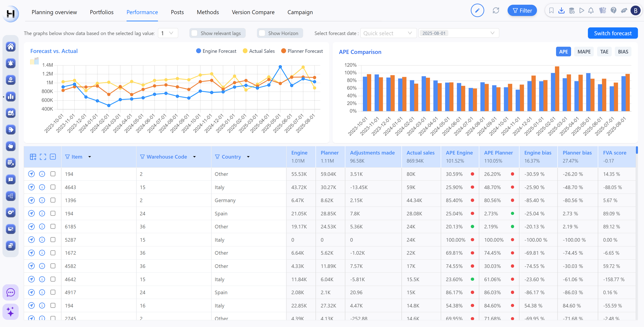Toggle Engine Forecast legend color dot
This screenshot has height=327, width=644.
(199, 51)
